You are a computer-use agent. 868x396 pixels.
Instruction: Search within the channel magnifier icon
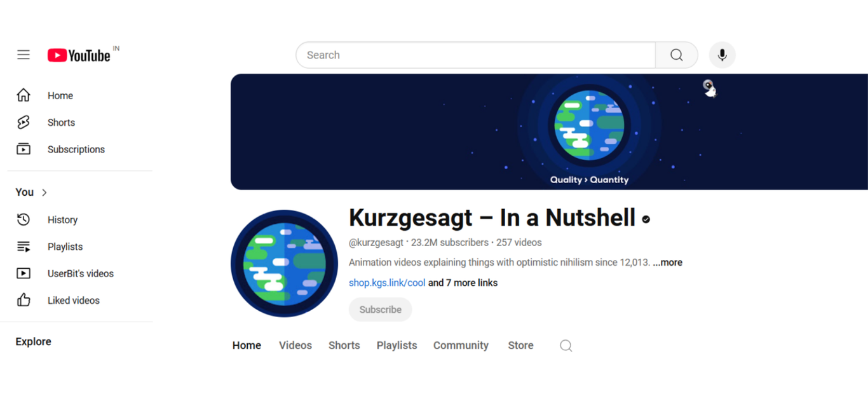(566, 346)
